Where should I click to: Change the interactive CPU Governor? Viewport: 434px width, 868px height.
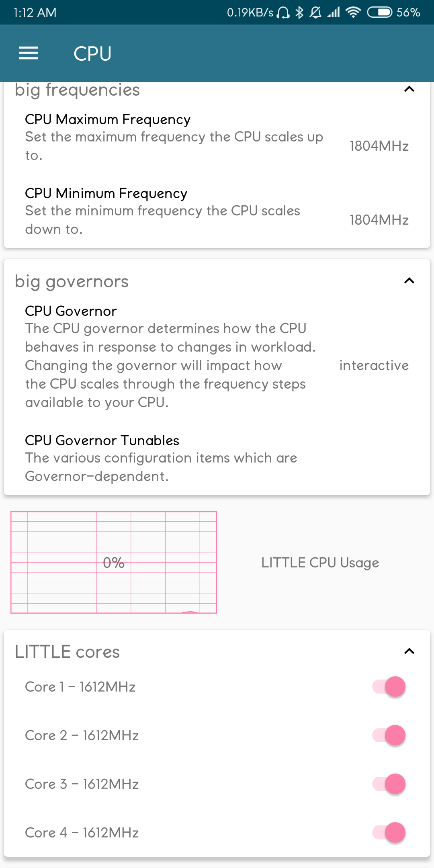point(217,356)
